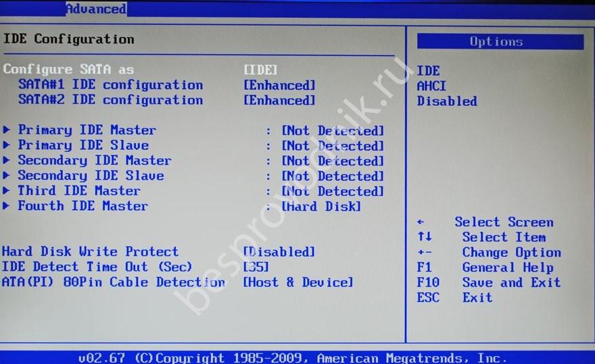
Task: Select the Configure SATA as option
Action: coord(68,70)
